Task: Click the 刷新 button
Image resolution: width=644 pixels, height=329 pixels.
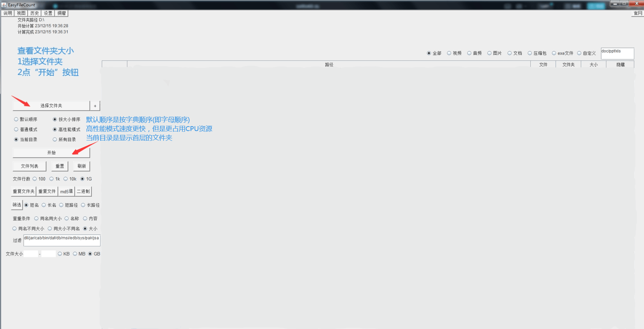Action: click(82, 166)
